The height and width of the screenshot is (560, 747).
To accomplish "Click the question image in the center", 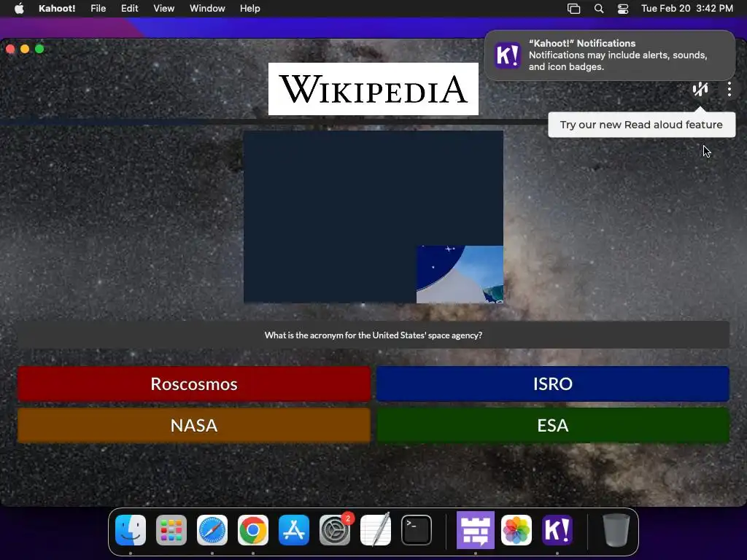I will click(x=373, y=217).
